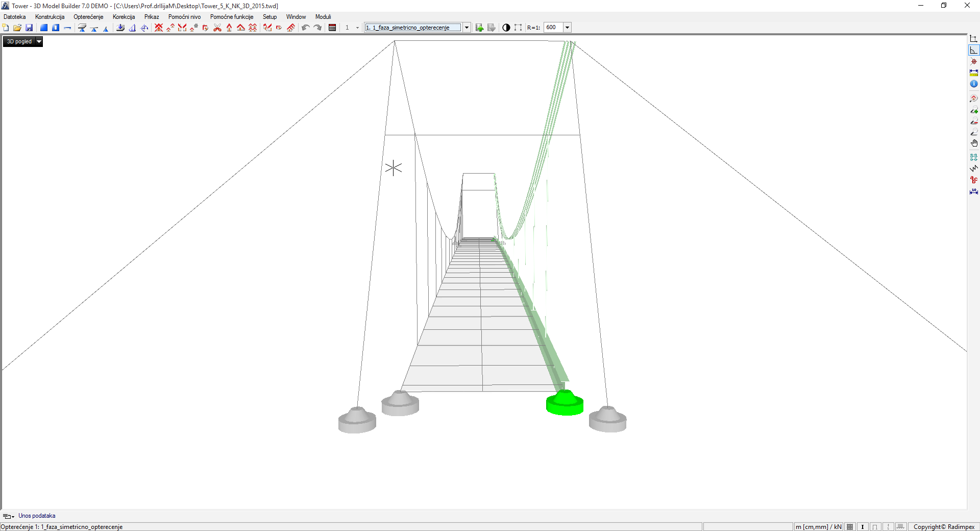Open the load case dropdown list
Viewport: 980px width, 531px height.
[x=467, y=28]
